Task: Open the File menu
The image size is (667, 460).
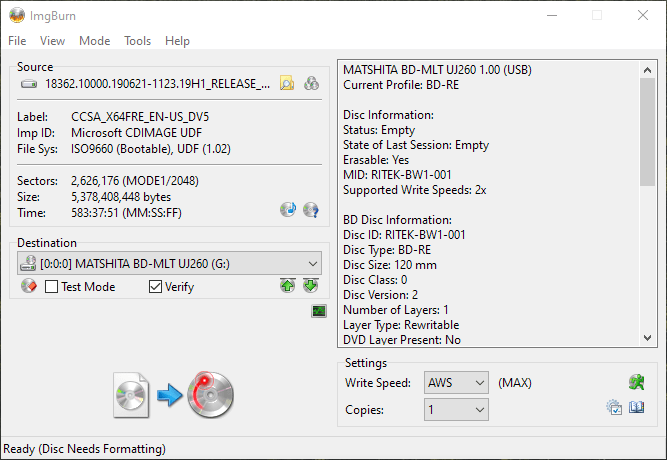Action: pos(17,41)
